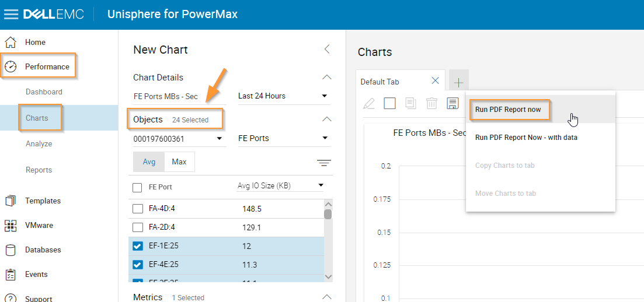Choose Run PDF Report Now - with data
The image size is (644, 302).
(526, 138)
